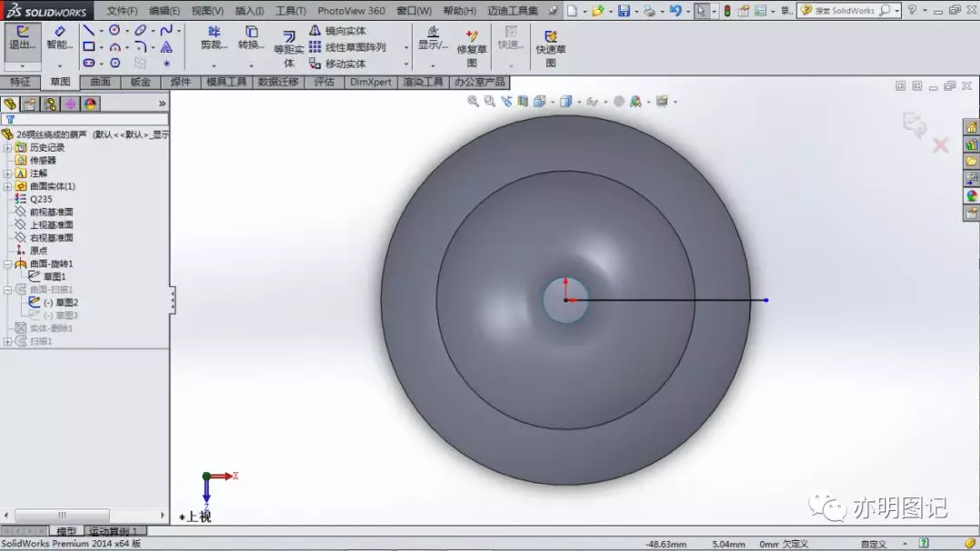Select 上视基准面 in the feature tree
Screen dimensions: 980x551
tap(51, 224)
